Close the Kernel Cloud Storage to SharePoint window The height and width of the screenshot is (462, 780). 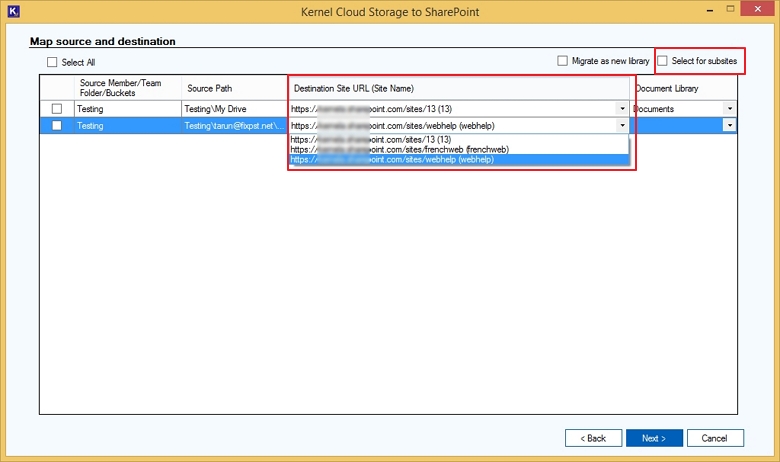(758, 9)
